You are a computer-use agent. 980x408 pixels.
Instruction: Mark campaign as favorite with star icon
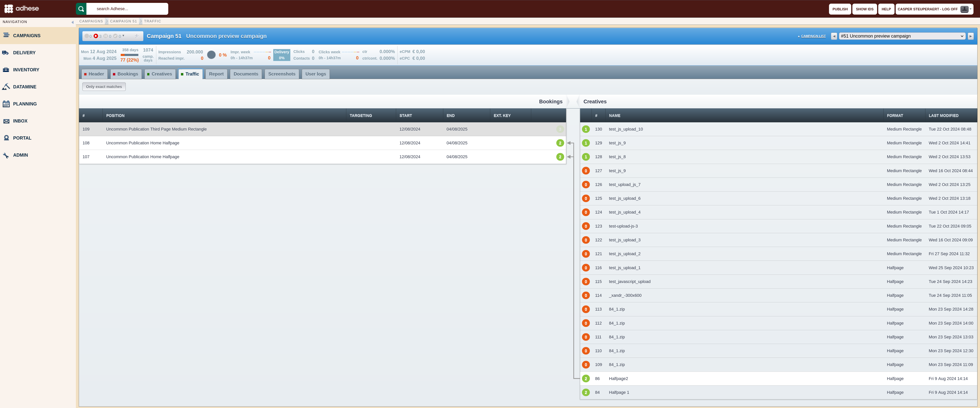pos(137,36)
